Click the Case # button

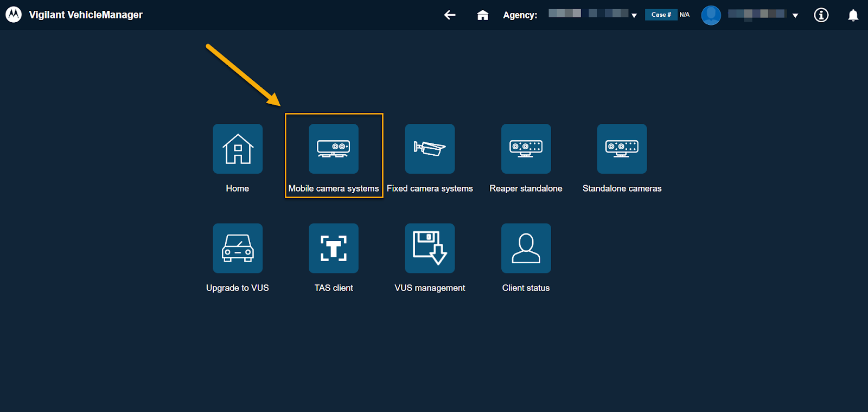point(661,15)
